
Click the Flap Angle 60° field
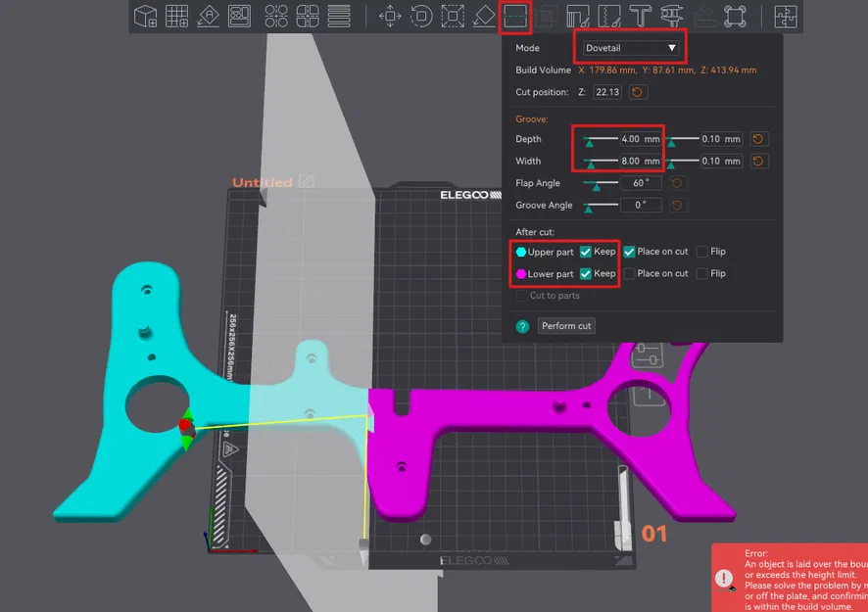click(x=640, y=183)
